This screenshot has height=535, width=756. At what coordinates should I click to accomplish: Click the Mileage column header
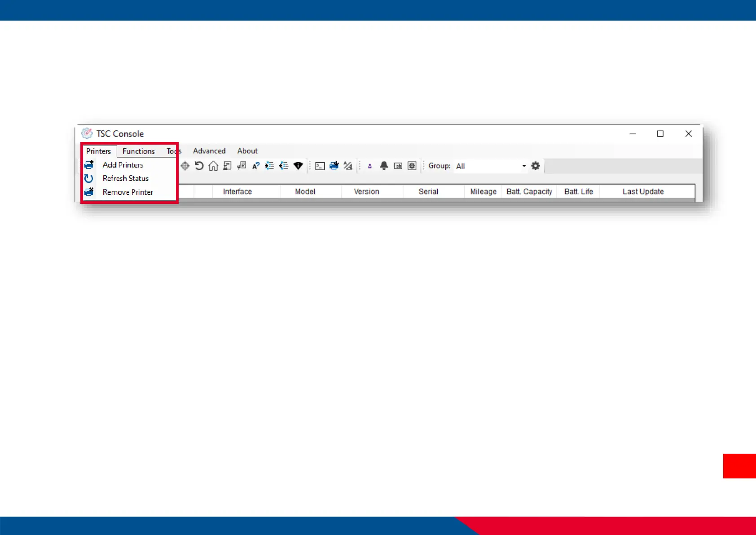click(483, 191)
